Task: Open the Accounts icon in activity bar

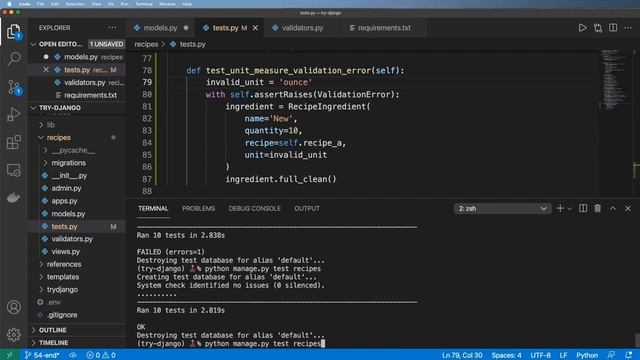Action: point(13,307)
